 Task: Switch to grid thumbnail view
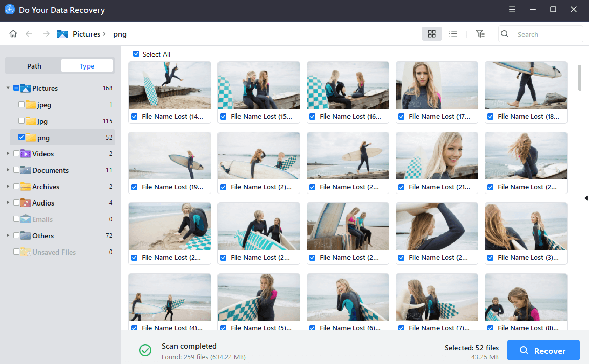(x=431, y=34)
